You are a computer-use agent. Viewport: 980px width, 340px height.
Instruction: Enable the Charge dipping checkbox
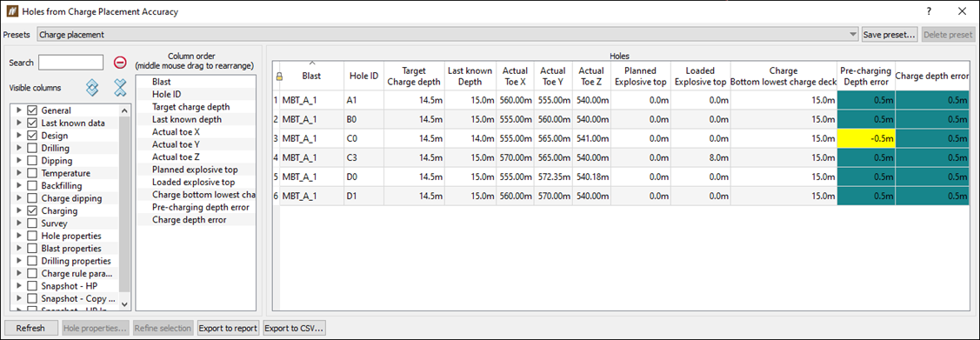coord(32,198)
